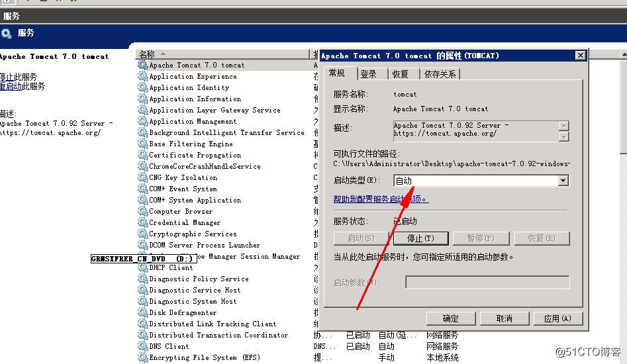Click gear icon of Apache Tomcat 7.0 tomcat service
This screenshot has width=627, height=364.
(x=143, y=65)
